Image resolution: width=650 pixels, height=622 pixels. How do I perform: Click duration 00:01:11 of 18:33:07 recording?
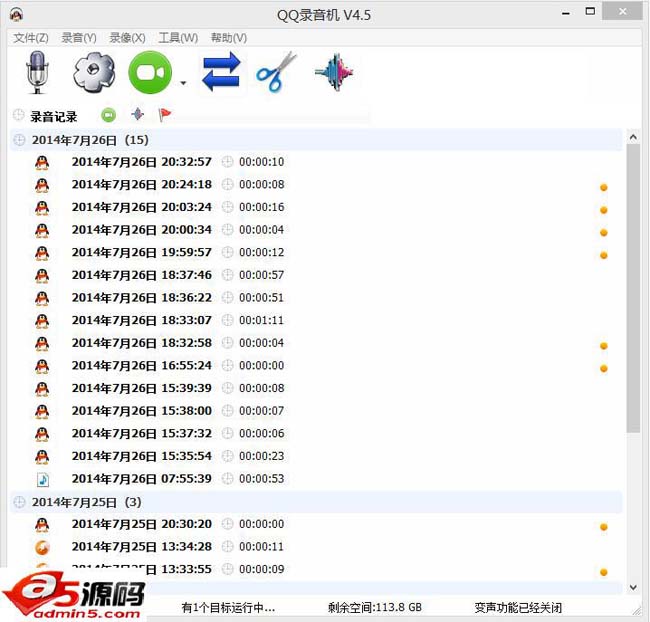[262, 320]
